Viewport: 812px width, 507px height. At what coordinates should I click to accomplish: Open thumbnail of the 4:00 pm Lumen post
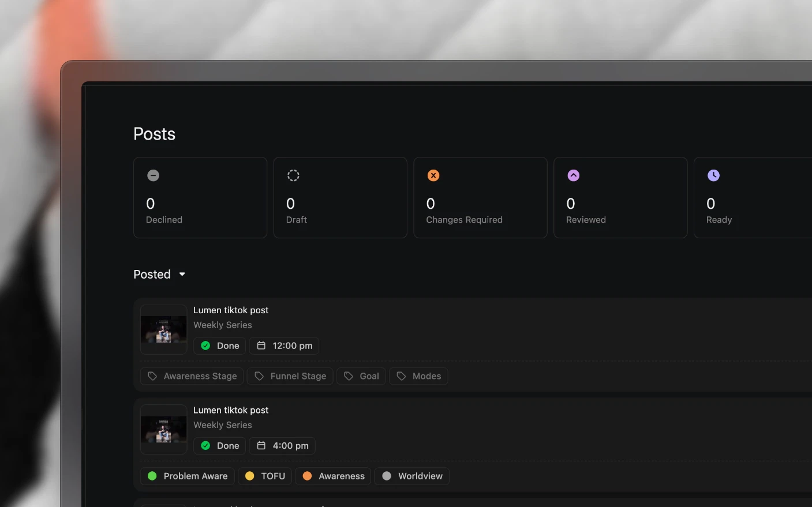tap(164, 429)
